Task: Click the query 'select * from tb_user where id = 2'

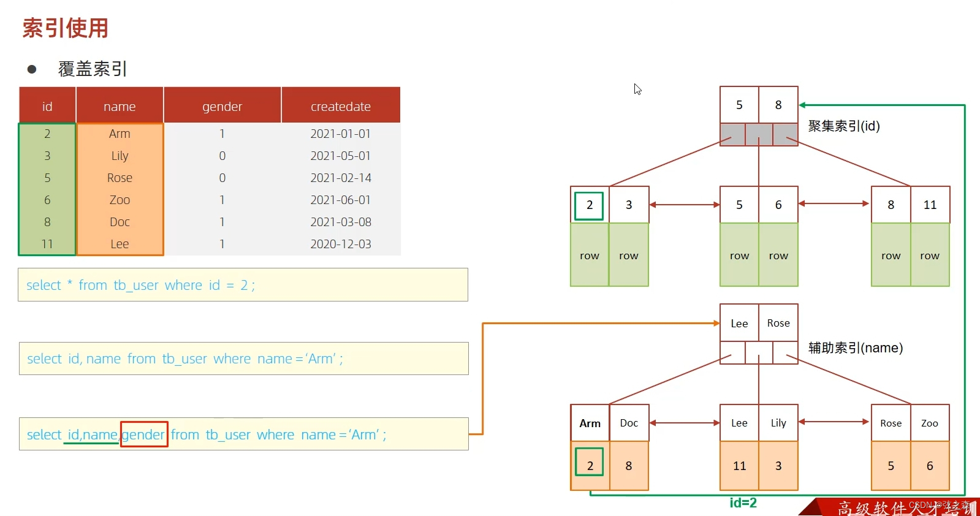Action: click(x=243, y=285)
